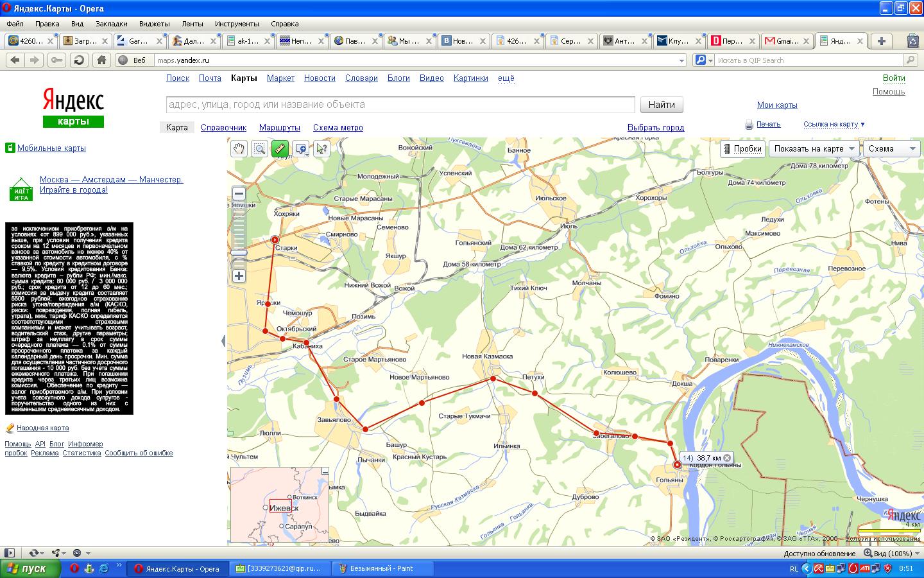This screenshot has width=924, height=578.
Task: Focus the address search input field
Action: (400, 105)
